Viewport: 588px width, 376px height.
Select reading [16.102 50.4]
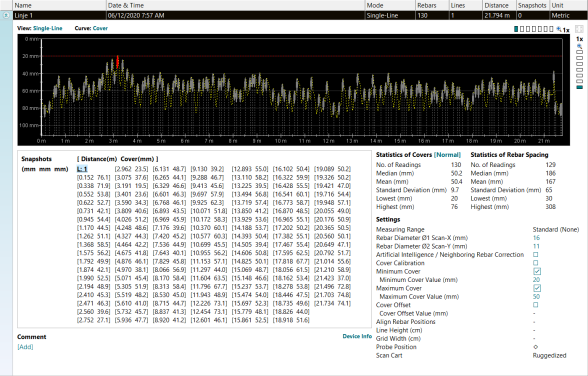pyautogui.click(x=291, y=169)
